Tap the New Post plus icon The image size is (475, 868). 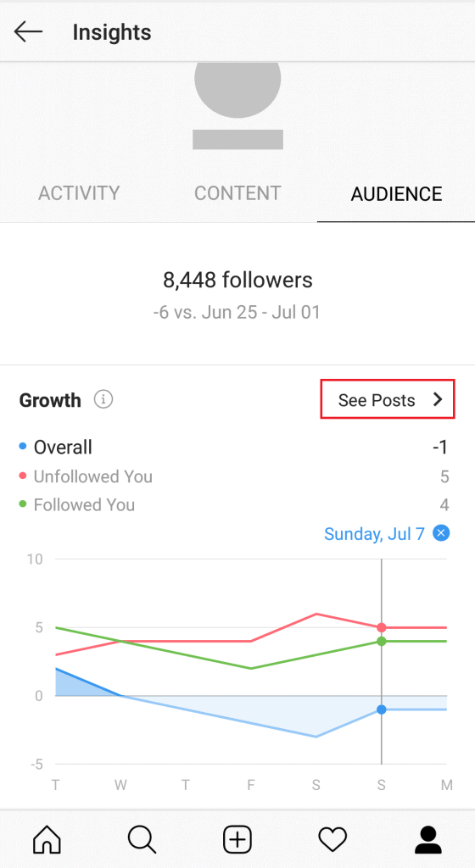[x=237, y=840]
